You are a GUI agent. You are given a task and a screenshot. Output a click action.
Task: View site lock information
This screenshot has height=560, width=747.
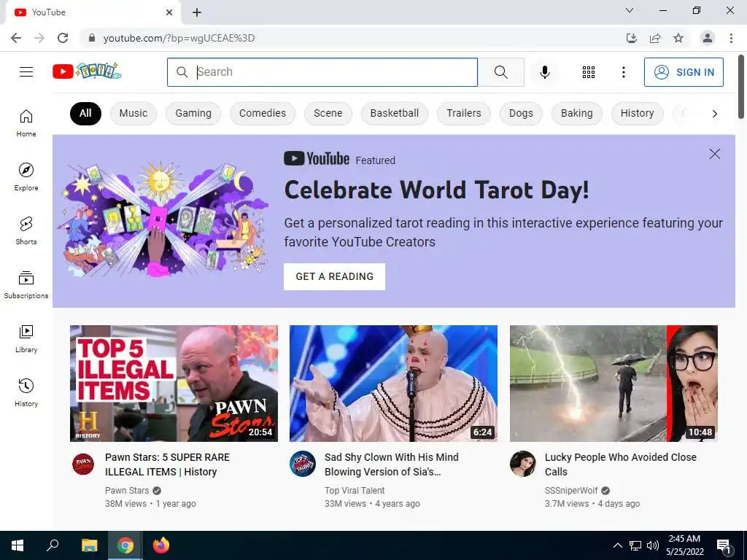pyautogui.click(x=92, y=38)
